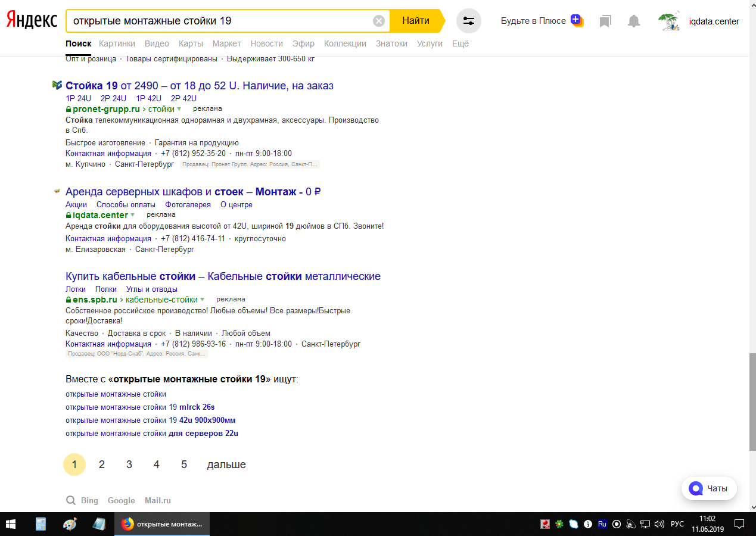
Task: Open calculator app in taskbar
Action: click(41, 524)
